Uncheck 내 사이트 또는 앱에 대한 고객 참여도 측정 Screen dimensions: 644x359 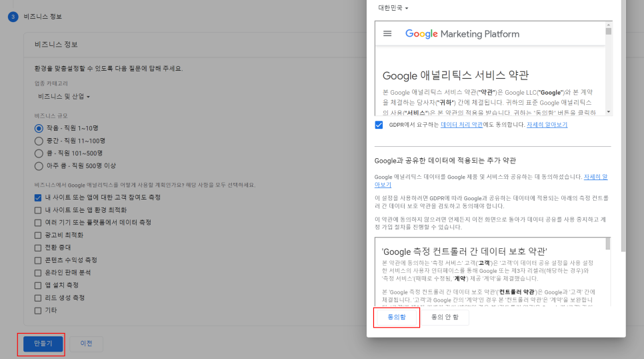pos(38,198)
